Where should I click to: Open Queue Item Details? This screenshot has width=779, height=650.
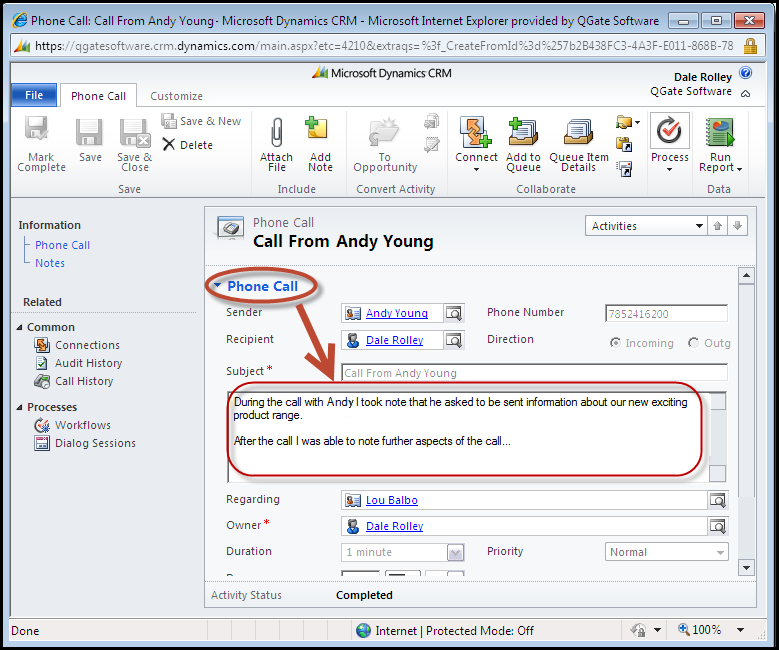click(x=578, y=132)
